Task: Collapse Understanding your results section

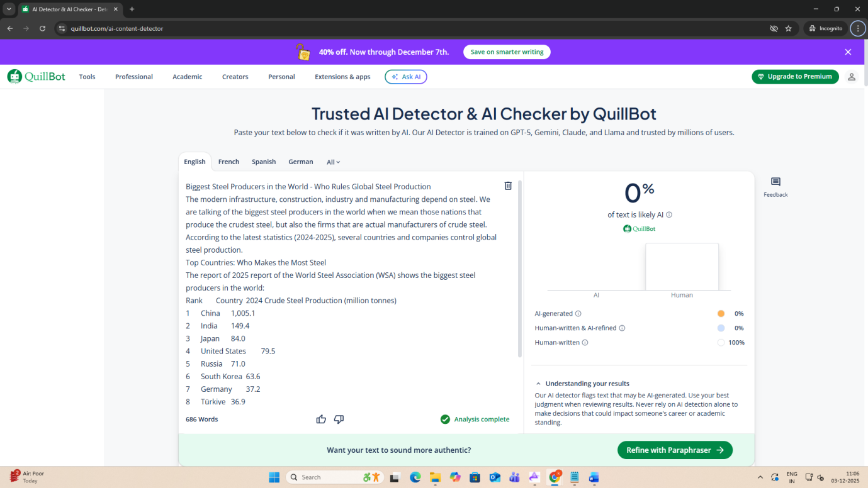Action: pos(538,384)
